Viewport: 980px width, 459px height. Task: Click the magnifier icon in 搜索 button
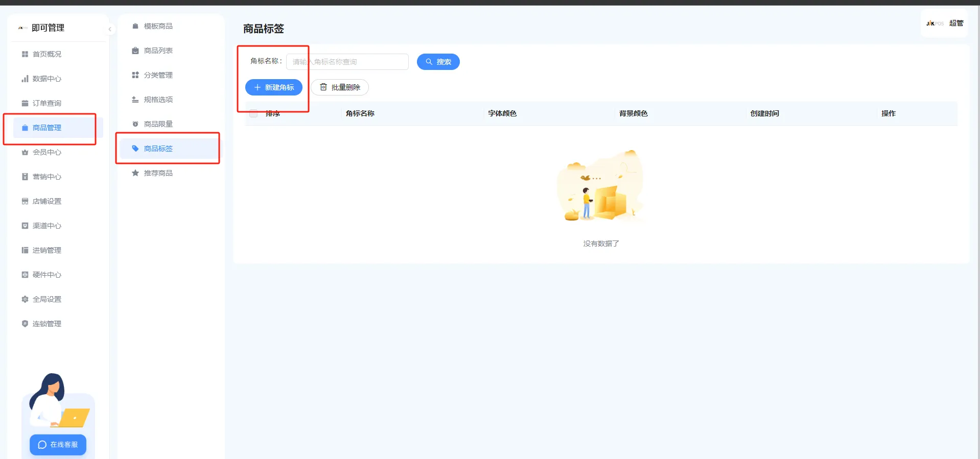[x=429, y=62]
